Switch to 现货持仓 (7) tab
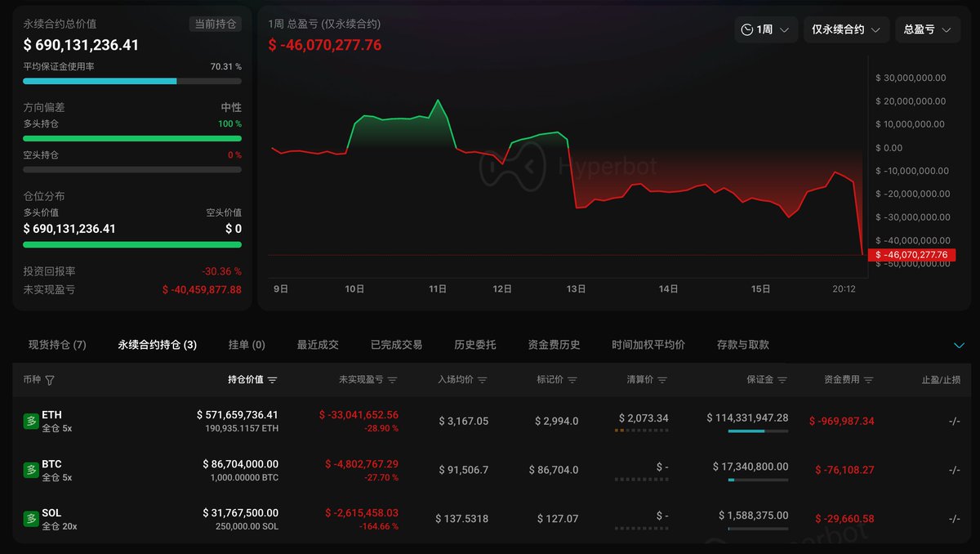 (57, 345)
